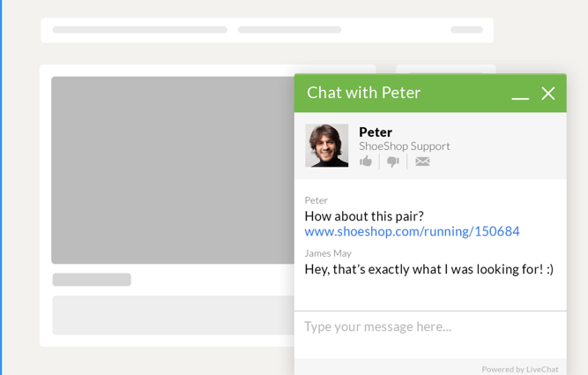Rate the chat with thumbs down icon
The height and width of the screenshot is (375, 588).
(x=393, y=161)
